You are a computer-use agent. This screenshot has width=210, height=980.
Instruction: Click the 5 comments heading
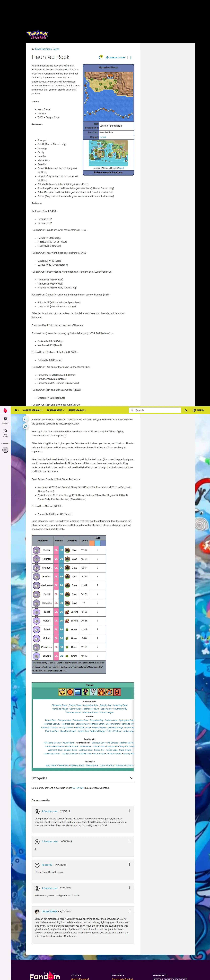[40, 800]
